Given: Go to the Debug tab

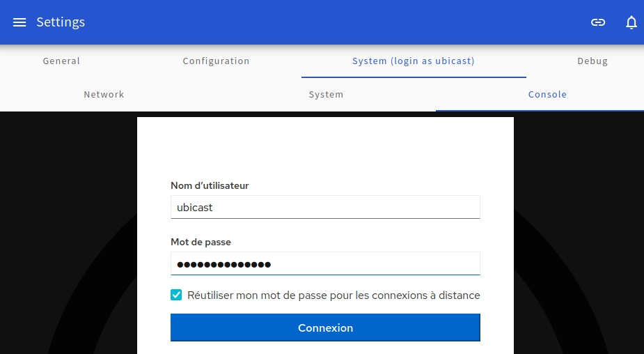Looking at the screenshot, I should pyautogui.click(x=592, y=61).
